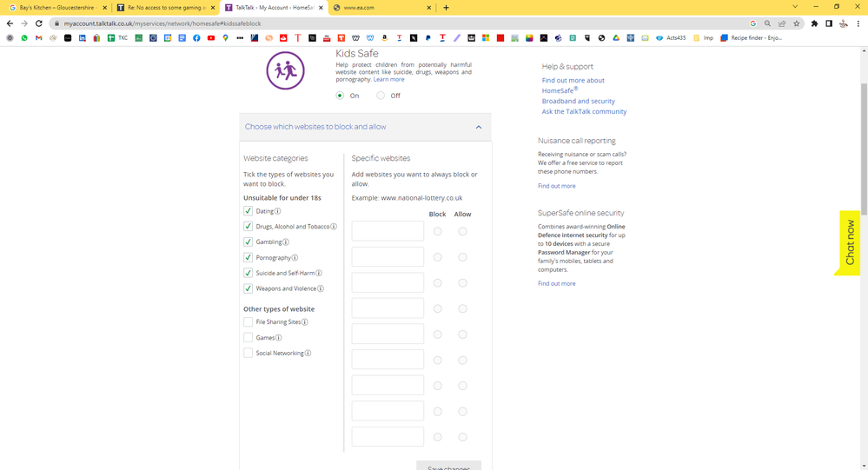The image size is (868, 470).
Task: Reload the page with browser refresh icon
Action: point(38,23)
